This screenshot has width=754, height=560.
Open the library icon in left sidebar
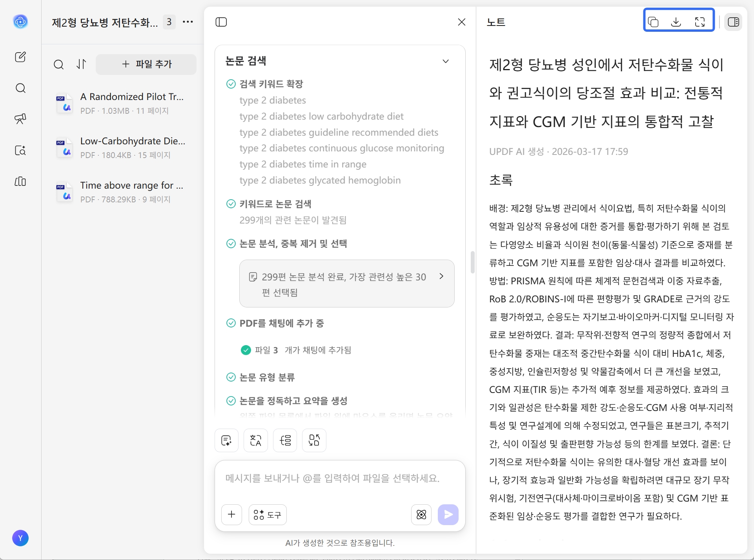click(x=20, y=182)
